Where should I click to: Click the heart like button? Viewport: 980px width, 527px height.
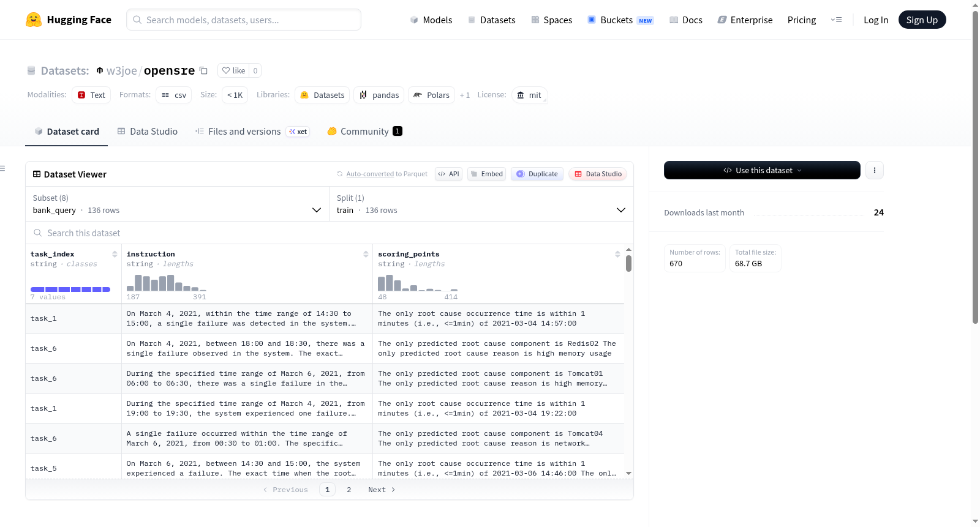tap(233, 70)
